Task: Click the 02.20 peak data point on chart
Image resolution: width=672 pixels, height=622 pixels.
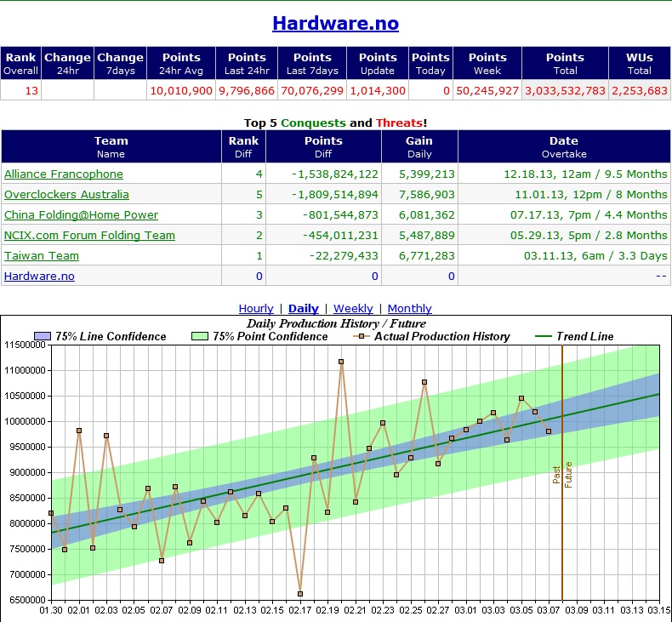Action: coord(341,362)
